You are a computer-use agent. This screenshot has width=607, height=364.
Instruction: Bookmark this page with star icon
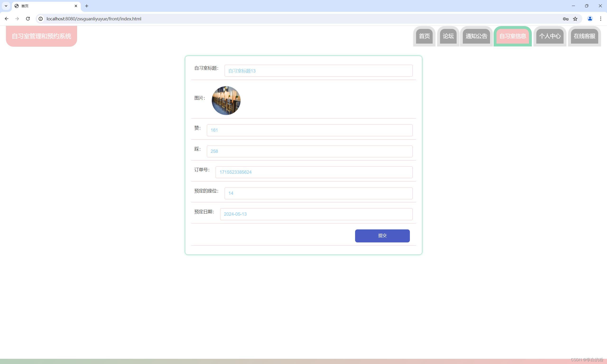575,19
